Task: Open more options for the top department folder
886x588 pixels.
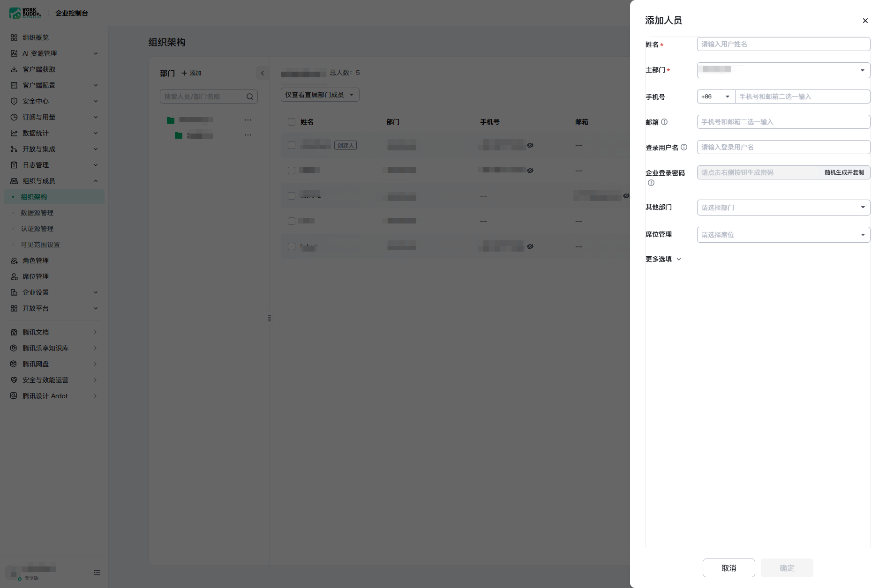Action: (248, 120)
